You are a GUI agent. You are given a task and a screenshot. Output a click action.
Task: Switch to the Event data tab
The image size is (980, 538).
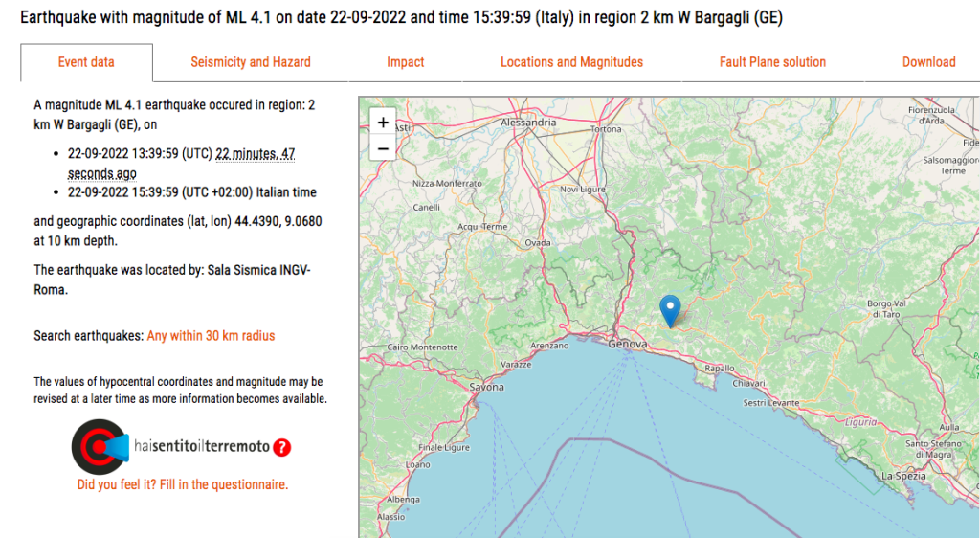coord(86,62)
